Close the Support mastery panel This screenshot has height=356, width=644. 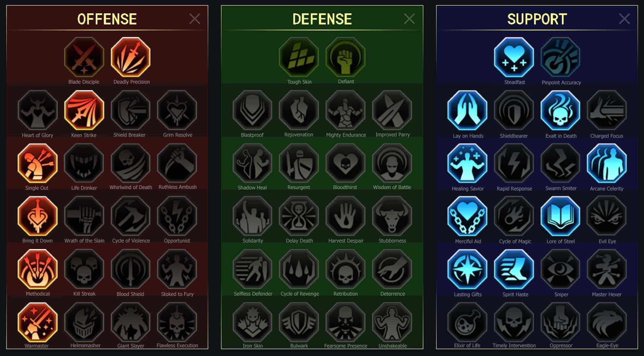point(624,19)
